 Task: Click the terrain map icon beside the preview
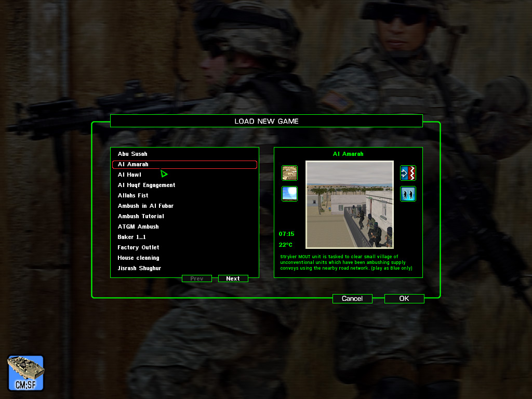pyautogui.click(x=289, y=173)
